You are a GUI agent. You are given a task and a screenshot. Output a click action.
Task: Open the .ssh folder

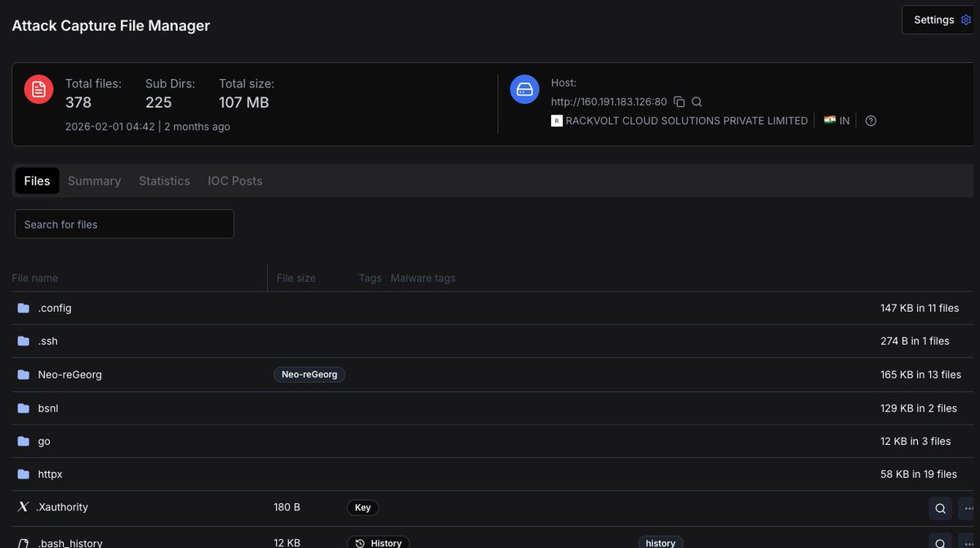click(48, 341)
